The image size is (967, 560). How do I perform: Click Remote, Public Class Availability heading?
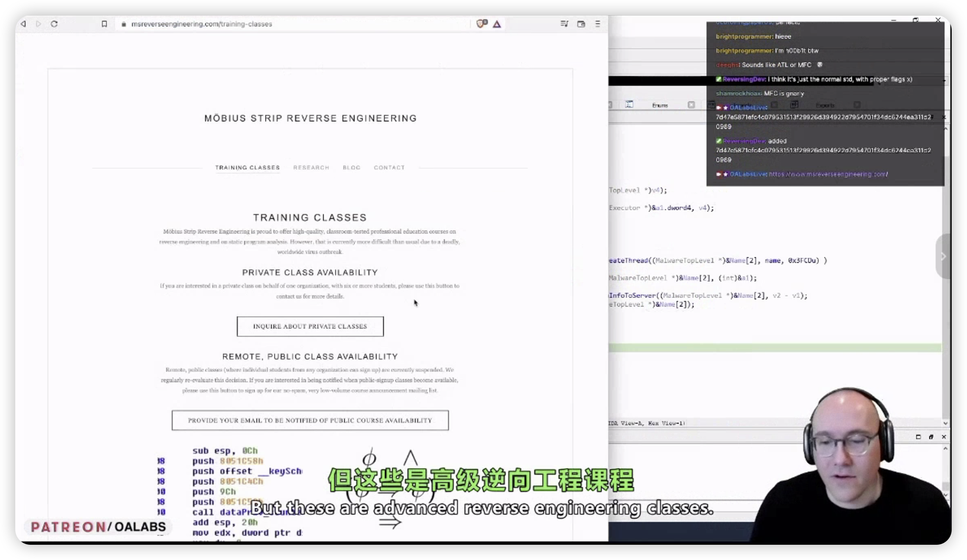point(310,357)
